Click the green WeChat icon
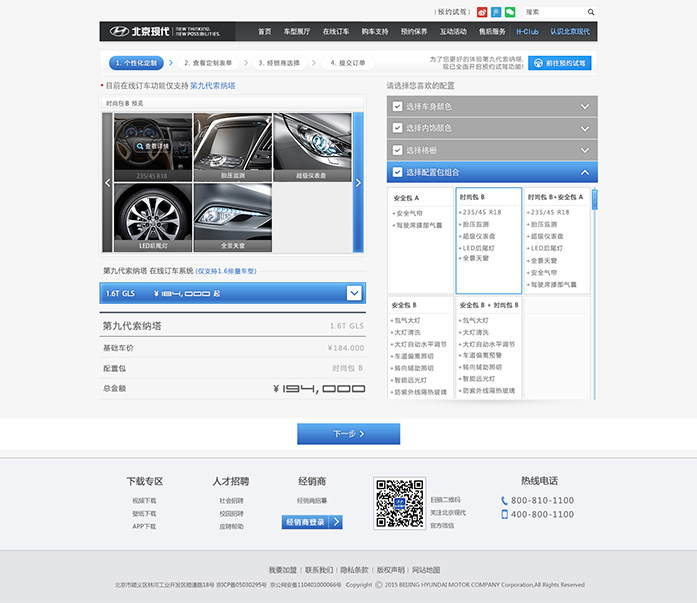The width and height of the screenshot is (697, 603). pos(510,12)
